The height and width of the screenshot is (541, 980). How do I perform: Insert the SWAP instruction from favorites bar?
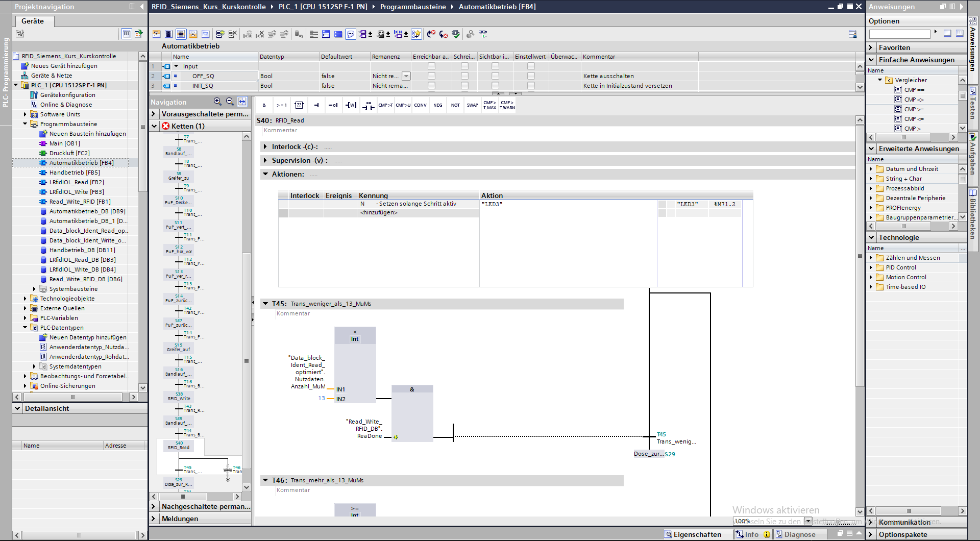click(x=472, y=105)
